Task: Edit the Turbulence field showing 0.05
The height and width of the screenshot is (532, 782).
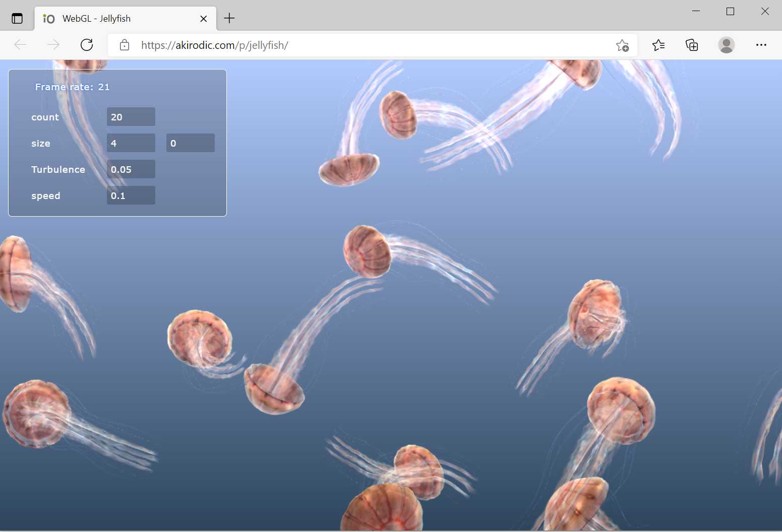Action: pyautogui.click(x=131, y=169)
